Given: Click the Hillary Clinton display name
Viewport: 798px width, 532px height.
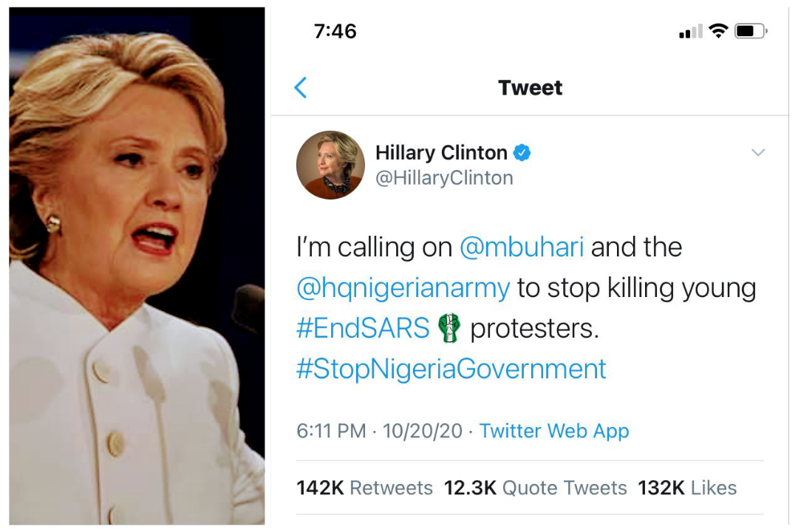Looking at the screenshot, I should click(441, 153).
